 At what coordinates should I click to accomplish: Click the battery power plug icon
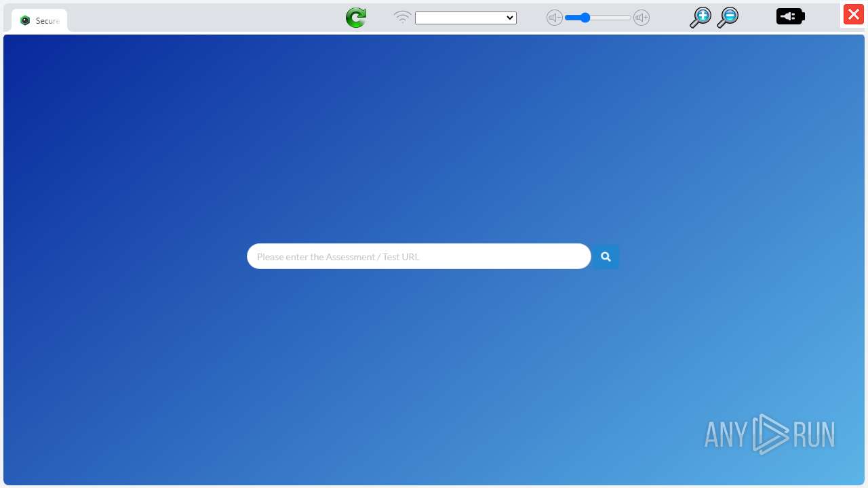[x=791, y=16]
